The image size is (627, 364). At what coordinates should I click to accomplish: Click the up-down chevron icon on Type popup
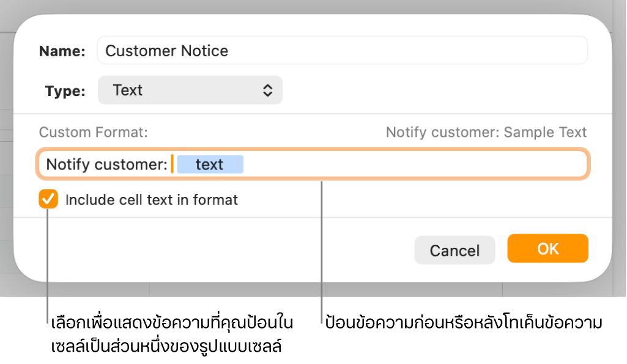coord(267,91)
